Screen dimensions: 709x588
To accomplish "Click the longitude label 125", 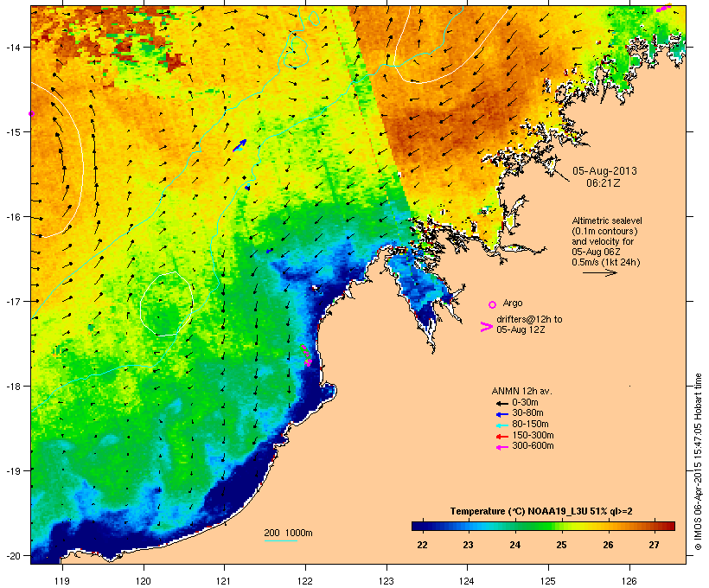I will [548, 581].
